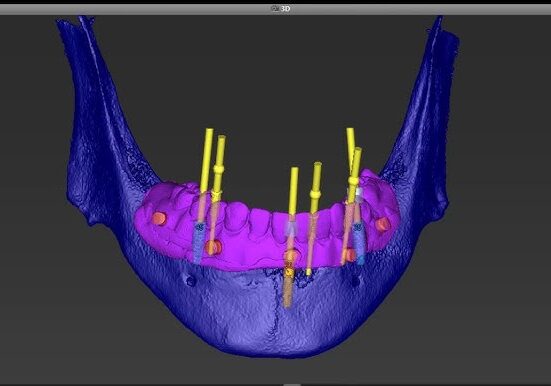Click the orange anchor pin at far left of guide
This screenshot has height=386, width=551.
click(158, 218)
